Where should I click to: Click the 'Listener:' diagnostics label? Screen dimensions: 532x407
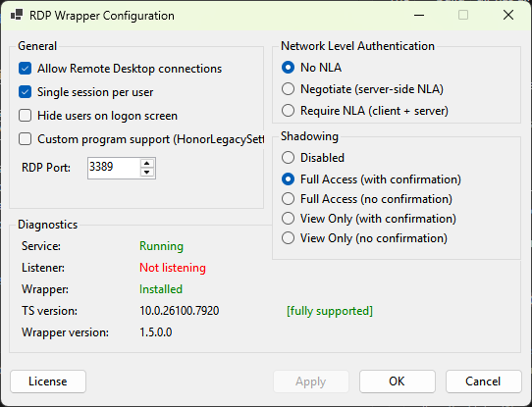coord(43,268)
